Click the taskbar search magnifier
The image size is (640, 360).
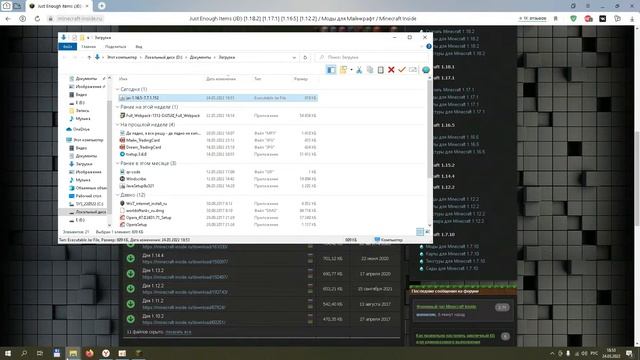24,353
